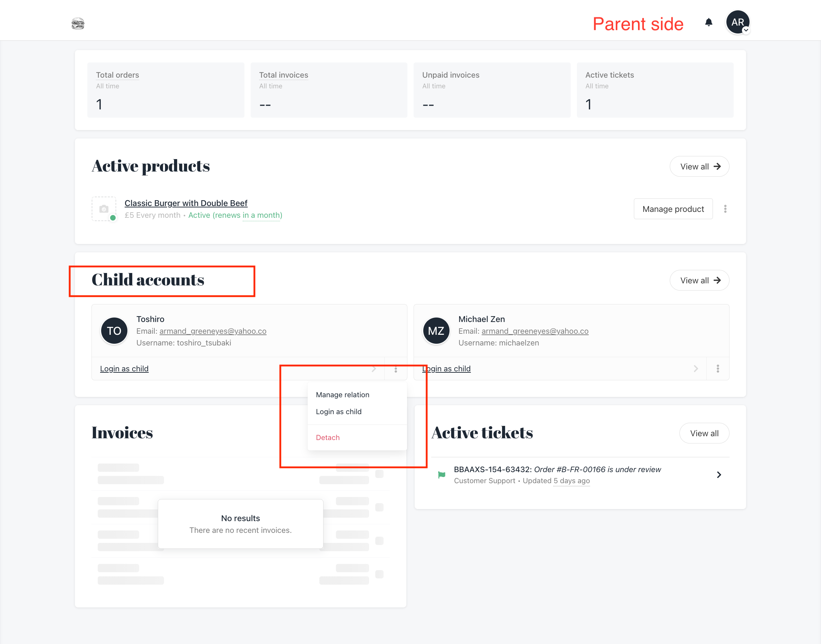Click the flag icon on active ticket
821x644 pixels.
442,475
